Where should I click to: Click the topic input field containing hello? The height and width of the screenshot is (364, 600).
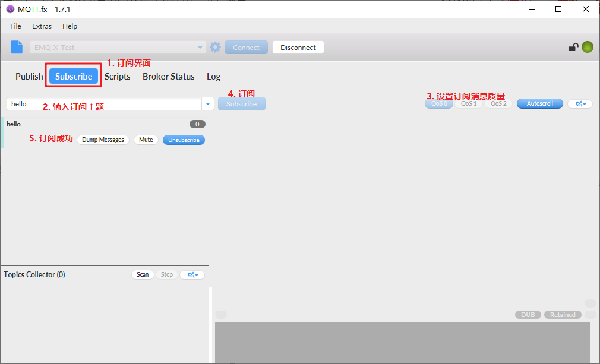pos(105,103)
